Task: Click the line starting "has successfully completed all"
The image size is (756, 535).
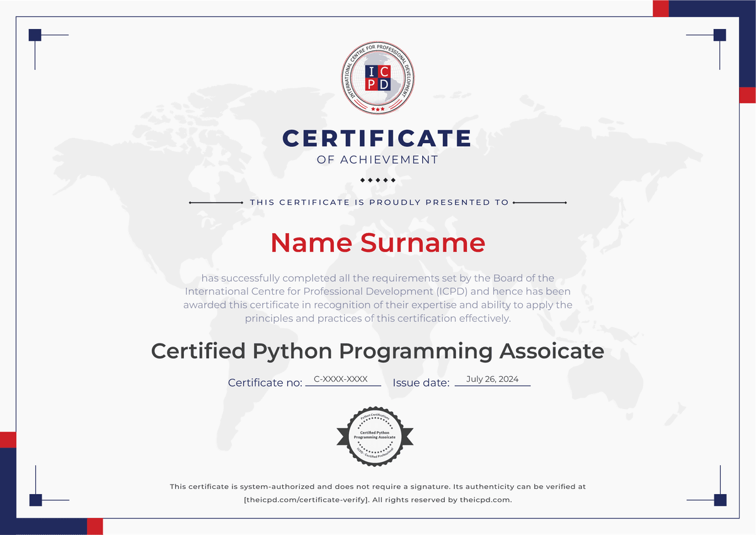Action: (x=378, y=278)
